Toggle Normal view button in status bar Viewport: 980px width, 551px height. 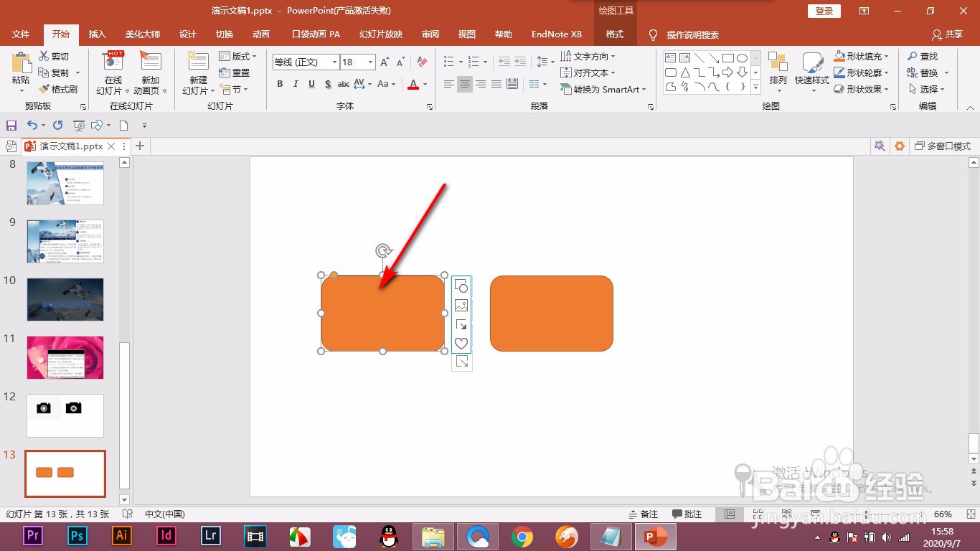point(730,514)
